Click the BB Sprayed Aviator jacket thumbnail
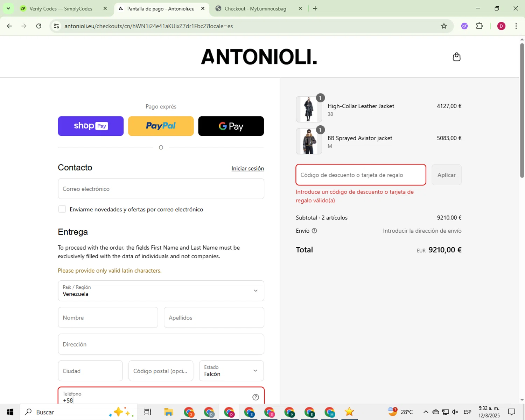Viewport: 525px width, 420px height. [x=309, y=141]
